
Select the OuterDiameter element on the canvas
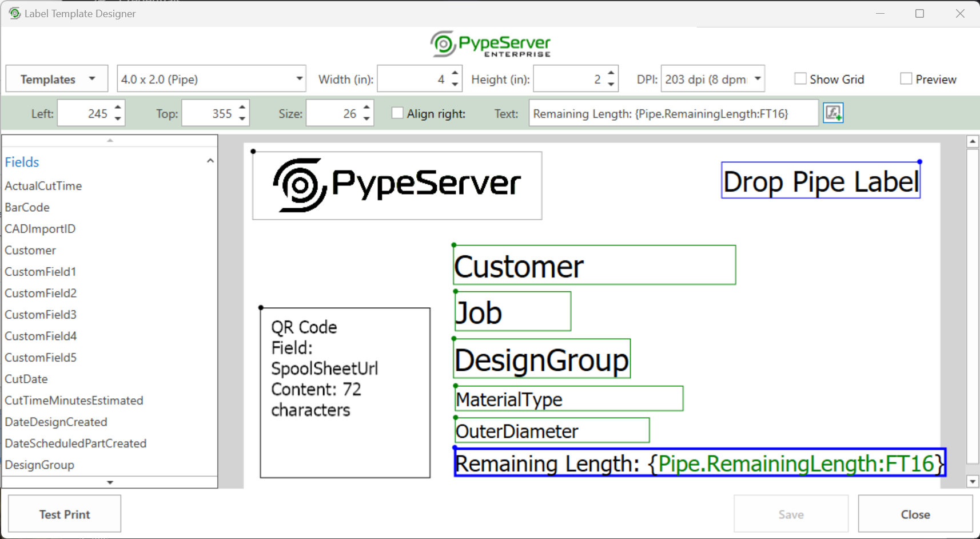[x=552, y=430]
